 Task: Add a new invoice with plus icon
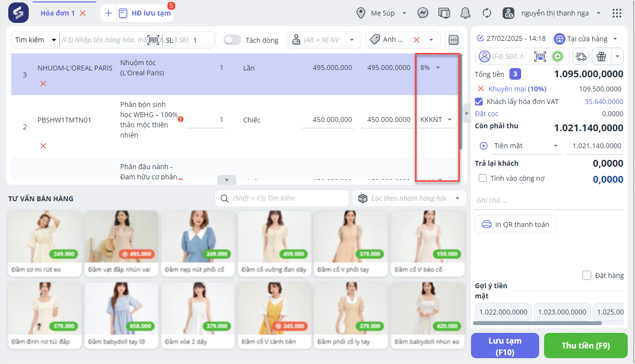pos(109,13)
